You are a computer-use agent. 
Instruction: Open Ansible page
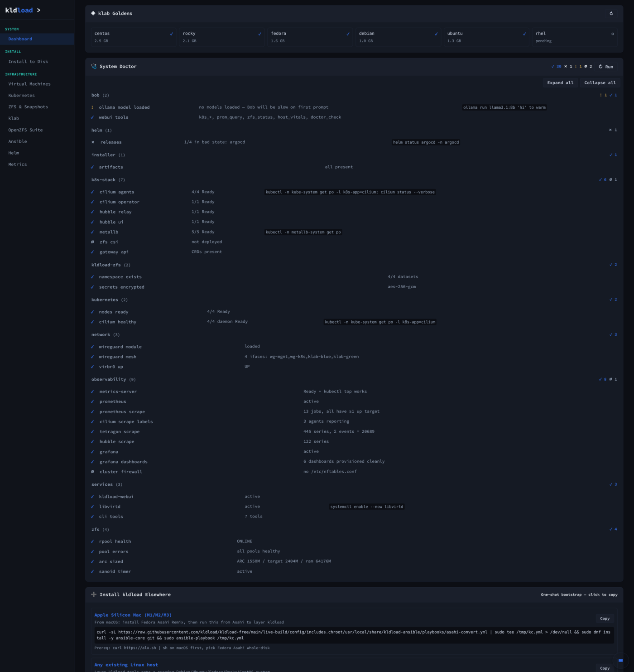pyautogui.click(x=37, y=141)
